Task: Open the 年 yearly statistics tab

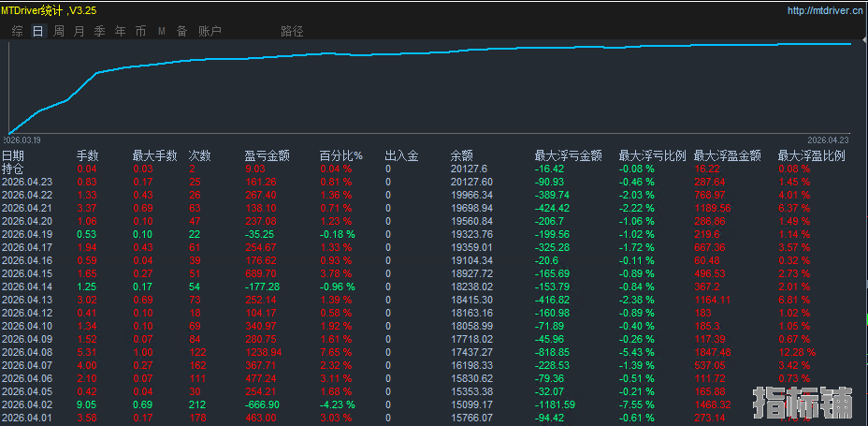Action: [x=121, y=31]
